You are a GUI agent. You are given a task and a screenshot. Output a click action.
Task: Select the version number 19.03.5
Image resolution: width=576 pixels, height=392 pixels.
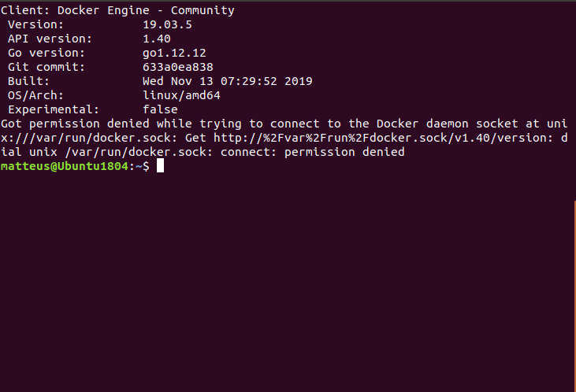coord(167,24)
